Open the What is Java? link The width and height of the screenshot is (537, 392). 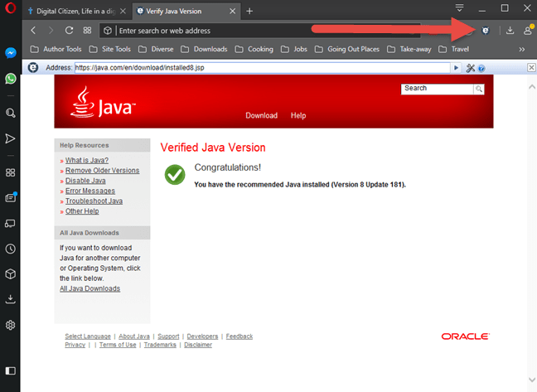click(x=87, y=160)
